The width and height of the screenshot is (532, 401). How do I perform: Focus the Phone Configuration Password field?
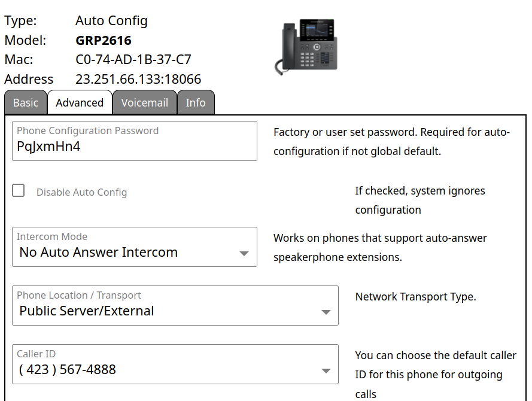point(135,146)
